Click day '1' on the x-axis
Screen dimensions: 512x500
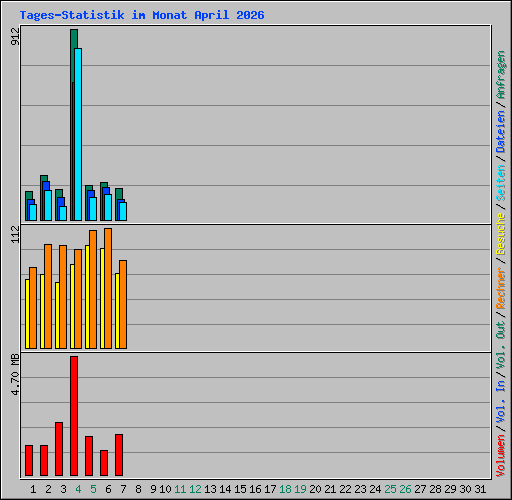(33, 489)
